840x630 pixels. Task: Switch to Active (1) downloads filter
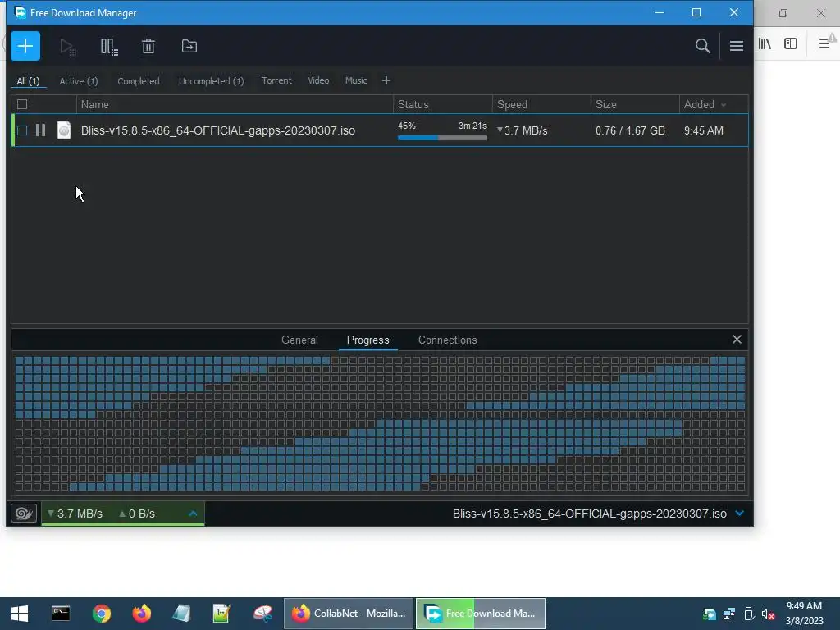coord(79,81)
